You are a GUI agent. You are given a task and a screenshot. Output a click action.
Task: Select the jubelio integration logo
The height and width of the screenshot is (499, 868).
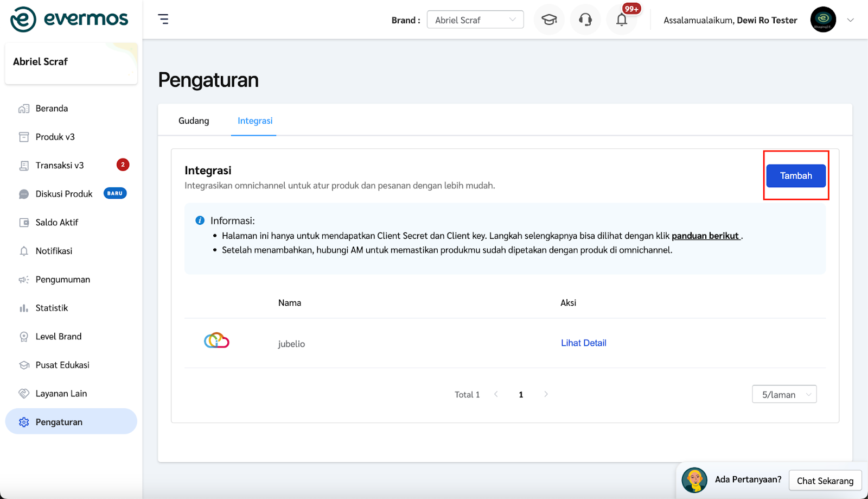pos(216,340)
